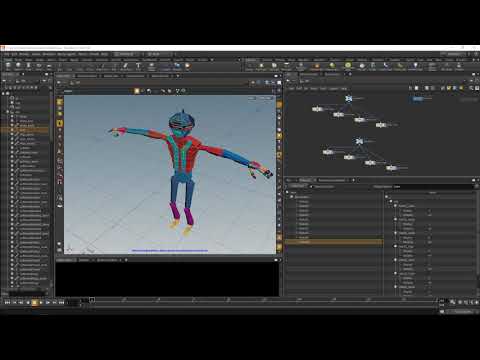Switch to the Animation Editor pane tab
Screen dimensions: 480x360
87,76
